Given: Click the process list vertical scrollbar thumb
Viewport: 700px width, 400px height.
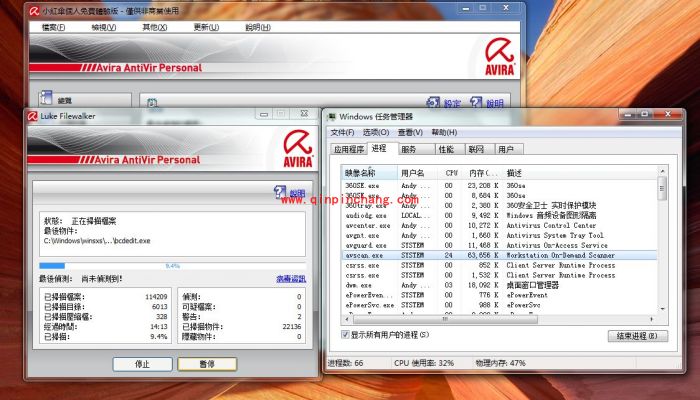Looking at the screenshot, I should [662, 188].
